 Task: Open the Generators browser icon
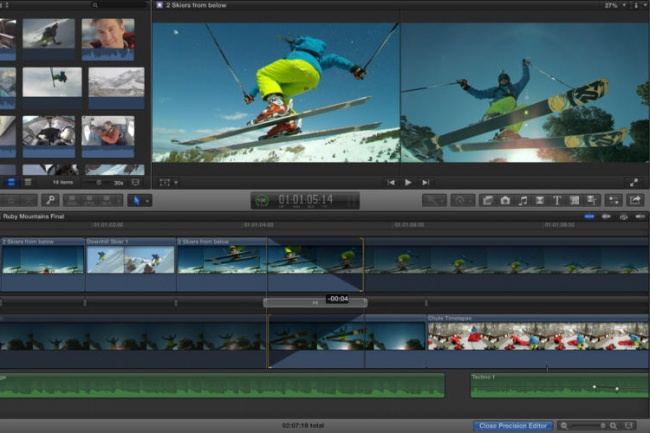point(575,201)
